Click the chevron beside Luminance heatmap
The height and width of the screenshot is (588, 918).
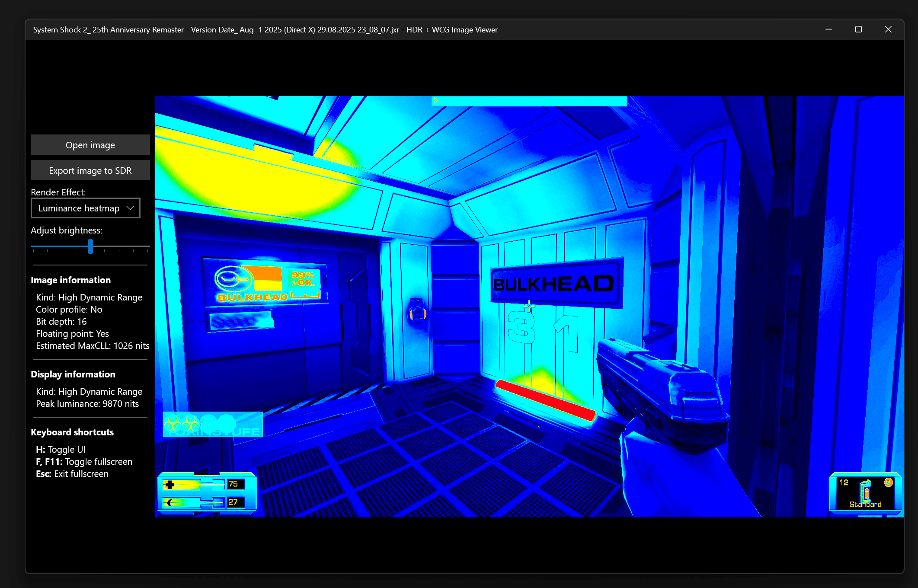click(x=130, y=208)
